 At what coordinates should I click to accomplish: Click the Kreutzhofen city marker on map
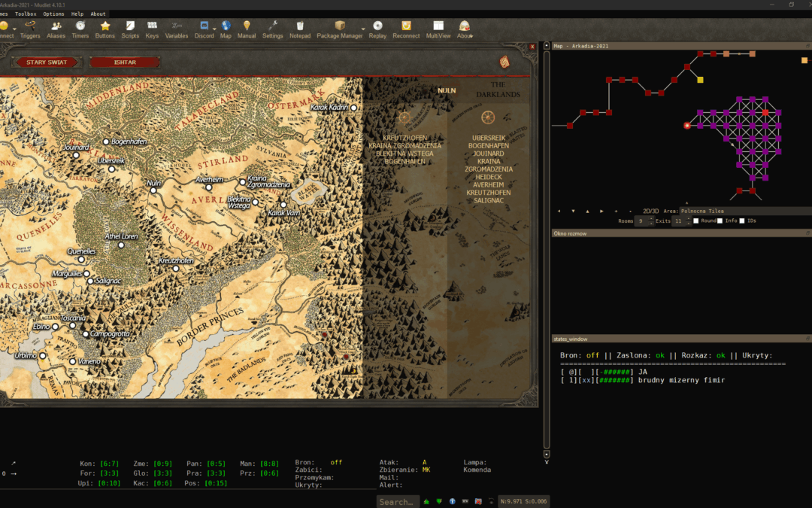(x=176, y=269)
